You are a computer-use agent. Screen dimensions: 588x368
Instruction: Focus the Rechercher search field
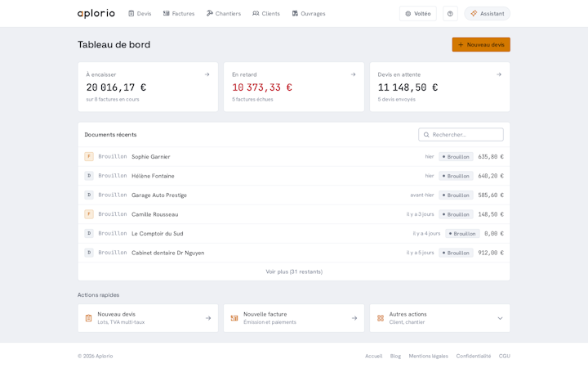[461, 134]
